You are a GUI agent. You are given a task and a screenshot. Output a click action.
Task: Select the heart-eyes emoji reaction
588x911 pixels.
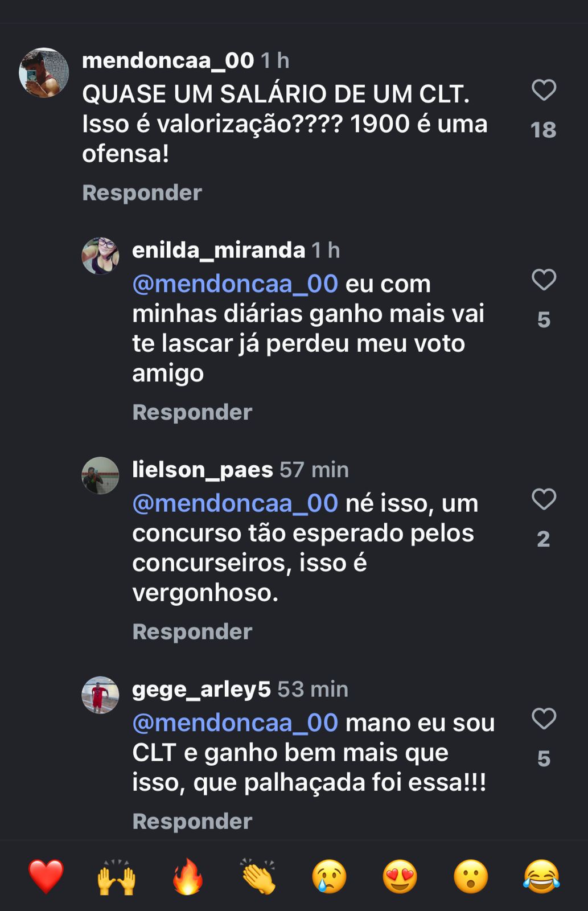click(400, 876)
